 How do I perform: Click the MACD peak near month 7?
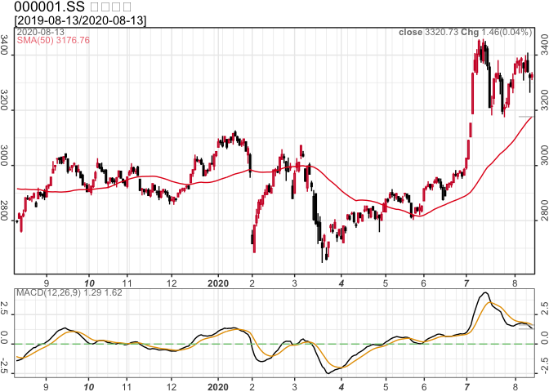click(x=485, y=293)
